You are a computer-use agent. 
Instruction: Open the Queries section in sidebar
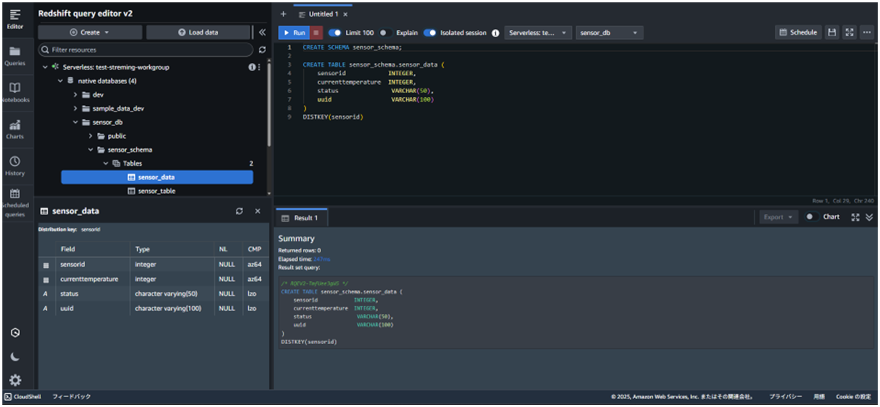coord(15,54)
